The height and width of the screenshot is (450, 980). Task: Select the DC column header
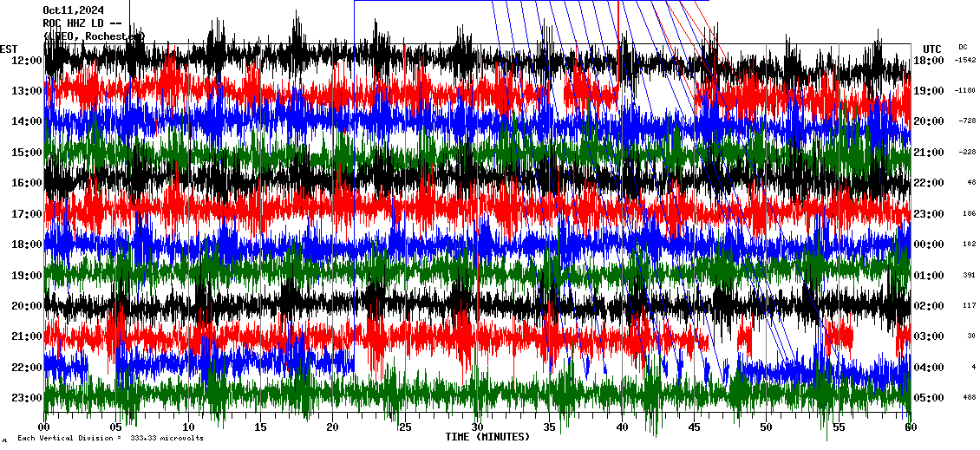click(x=963, y=47)
